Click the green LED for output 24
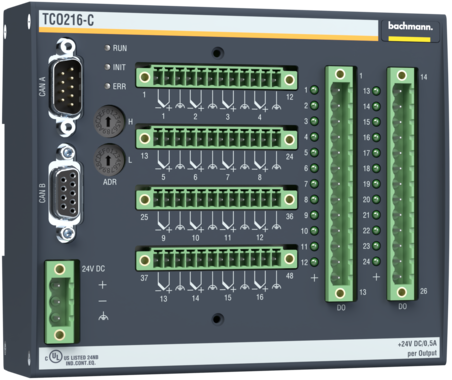This screenshot has height=380, width=452. (377, 261)
